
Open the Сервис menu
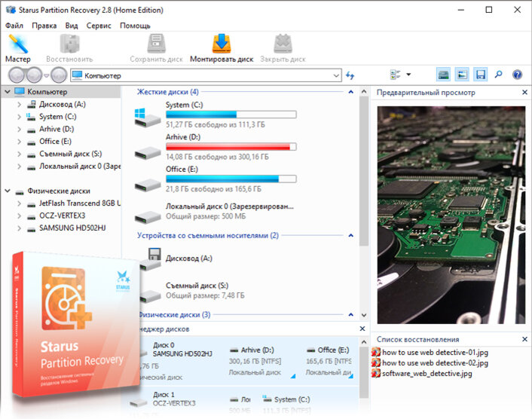(99, 26)
